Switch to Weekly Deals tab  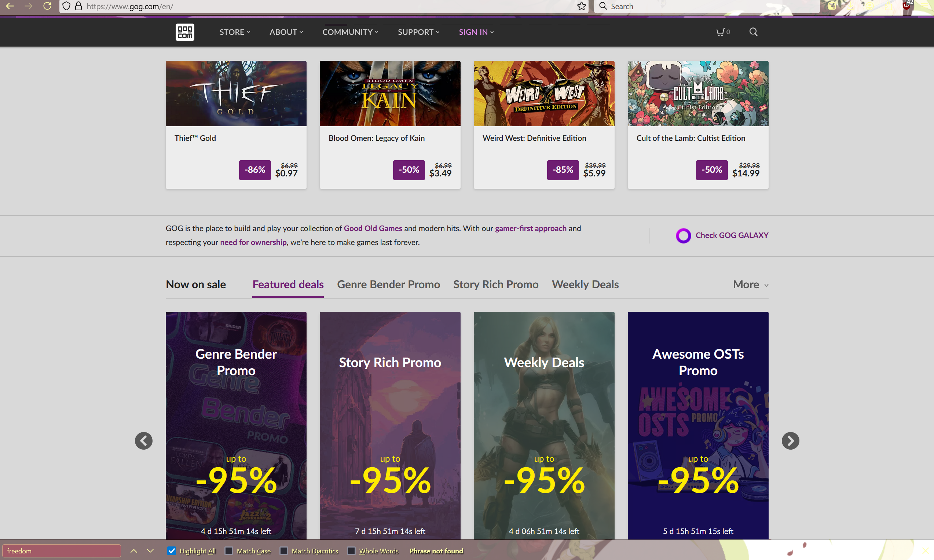pyautogui.click(x=585, y=285)
